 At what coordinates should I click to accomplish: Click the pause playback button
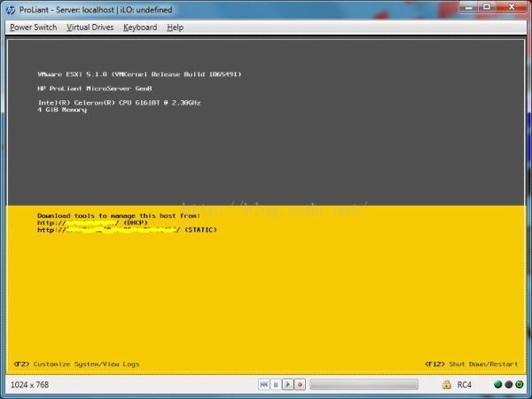coord(276,385)
